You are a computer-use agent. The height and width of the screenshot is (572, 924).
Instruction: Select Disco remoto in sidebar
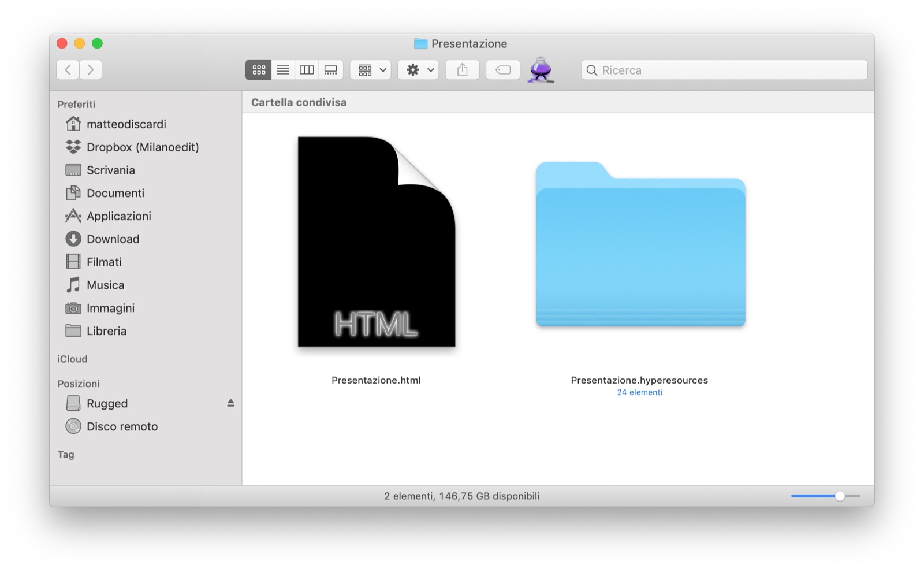tap(122, 426)
